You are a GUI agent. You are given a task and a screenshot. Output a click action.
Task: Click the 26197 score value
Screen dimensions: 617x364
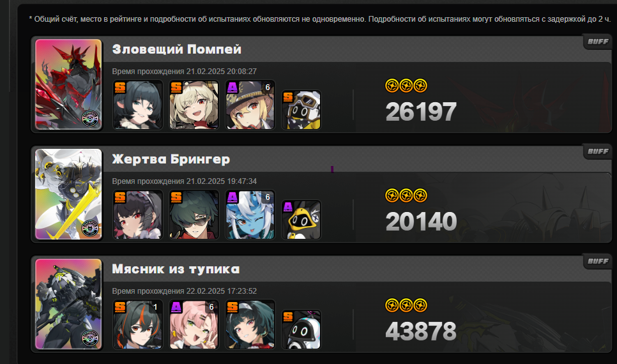[x=421, y=112]
